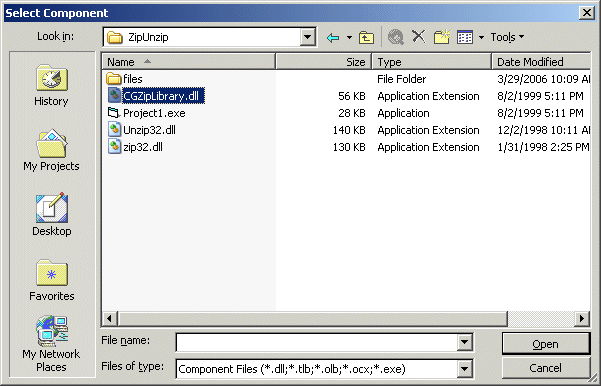Click the 28 KB size cell

[x=351, y=113]
